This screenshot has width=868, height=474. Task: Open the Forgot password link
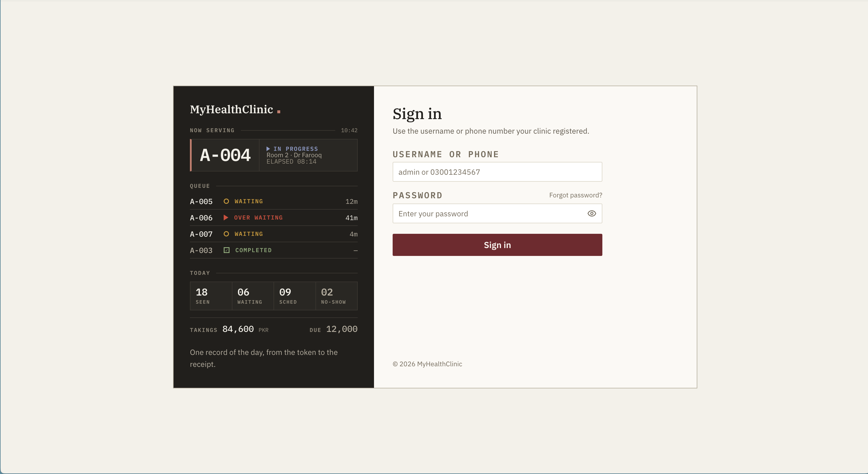coord(576,195)
